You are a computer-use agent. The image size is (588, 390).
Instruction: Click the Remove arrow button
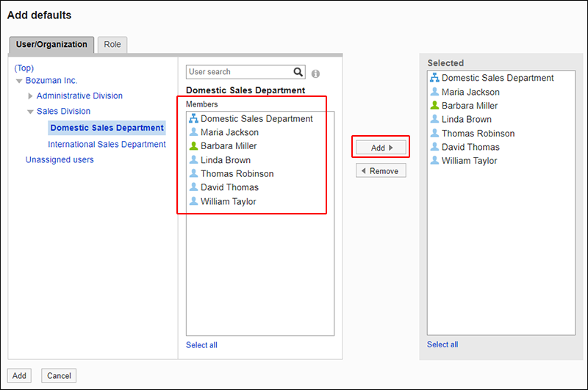click(x=381, y=171)
